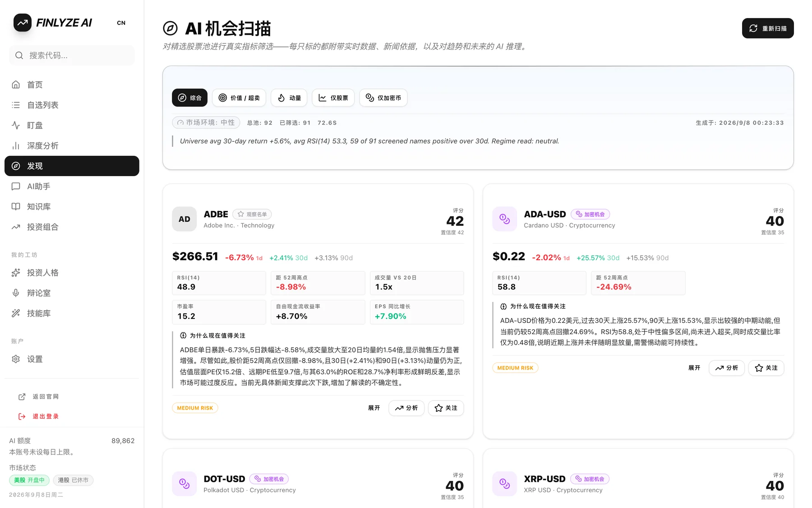Viewport: 812px width, 508px height.
Task: Click the 加密机会 tag on DOT-USD
Action: 269,479
